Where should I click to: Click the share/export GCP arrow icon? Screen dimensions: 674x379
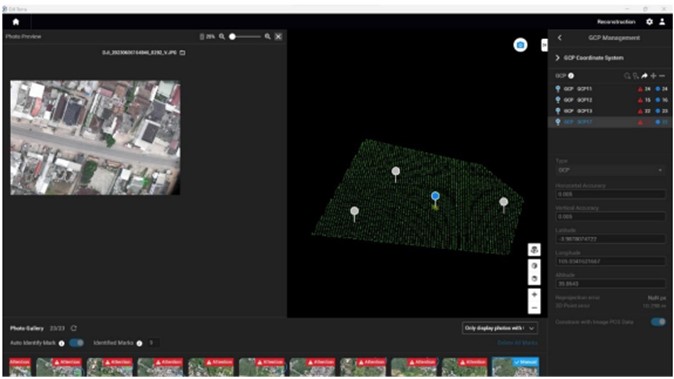(644, 76)
